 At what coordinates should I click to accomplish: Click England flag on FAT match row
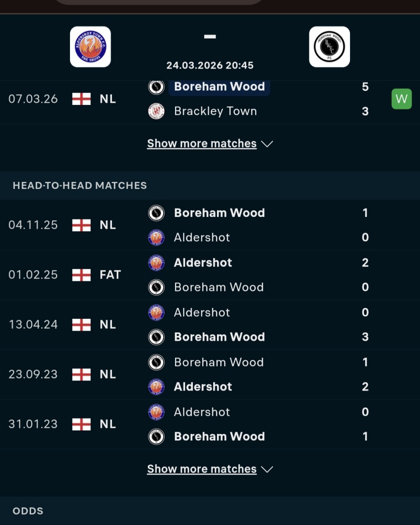81,275
